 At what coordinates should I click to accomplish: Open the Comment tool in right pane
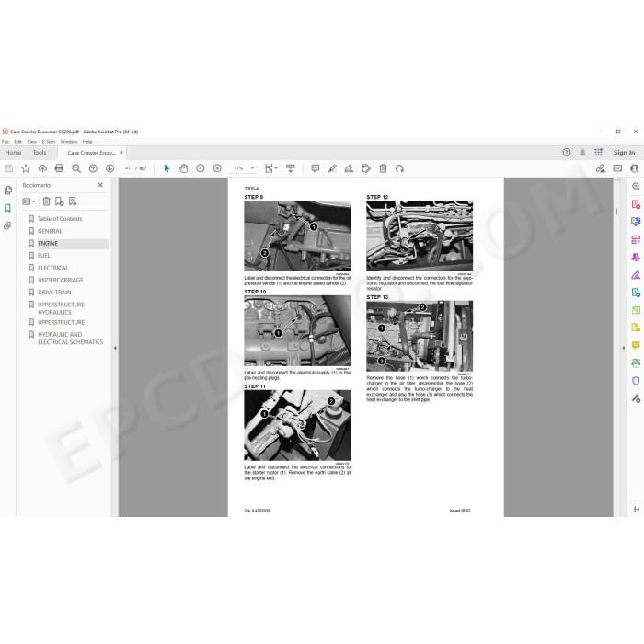pyautogui.click(x=636, y=345)
